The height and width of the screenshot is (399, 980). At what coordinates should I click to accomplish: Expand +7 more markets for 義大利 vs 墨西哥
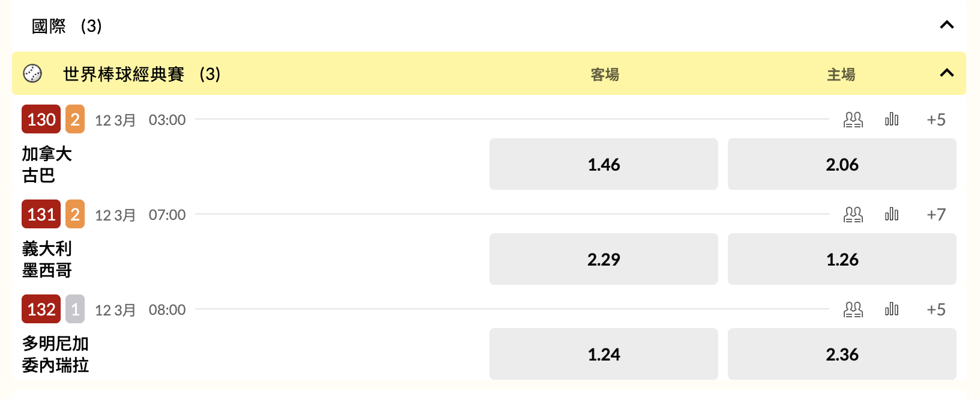coord(936,215)
